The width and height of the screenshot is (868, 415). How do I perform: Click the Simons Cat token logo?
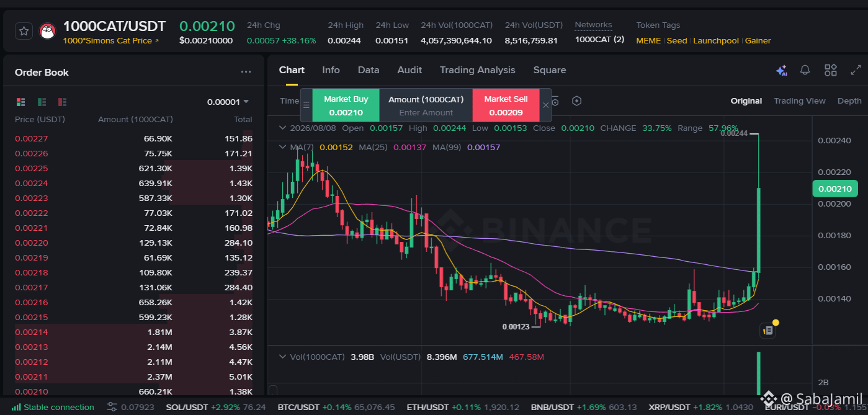[x=48, y=31]
